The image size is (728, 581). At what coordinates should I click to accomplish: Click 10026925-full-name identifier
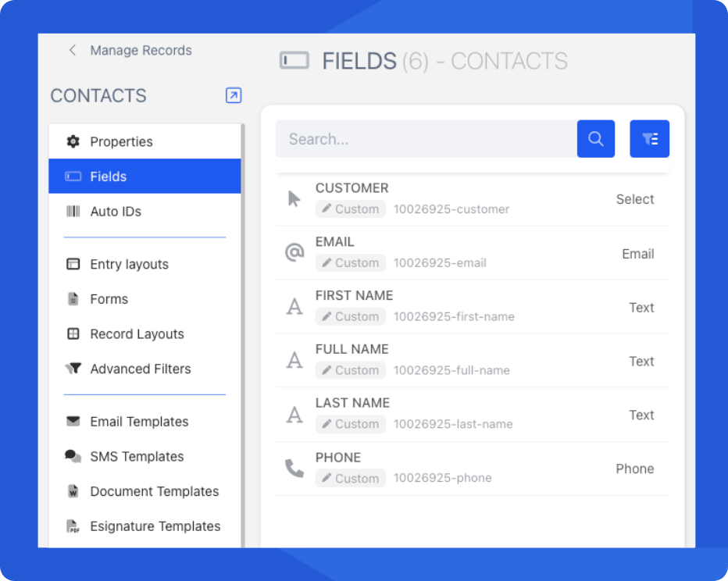tap(451, 370)
